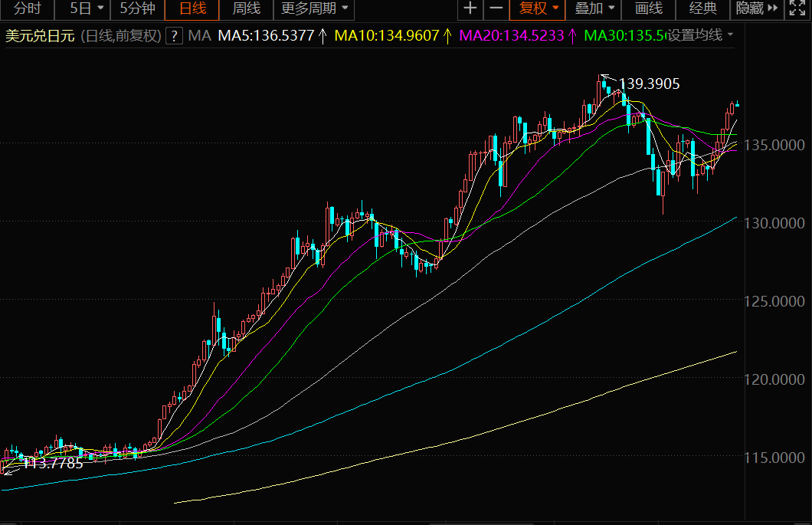Click the 115.0000 price axis label
Viewport: 812px width, 525px height.
(x=774, y=458)
